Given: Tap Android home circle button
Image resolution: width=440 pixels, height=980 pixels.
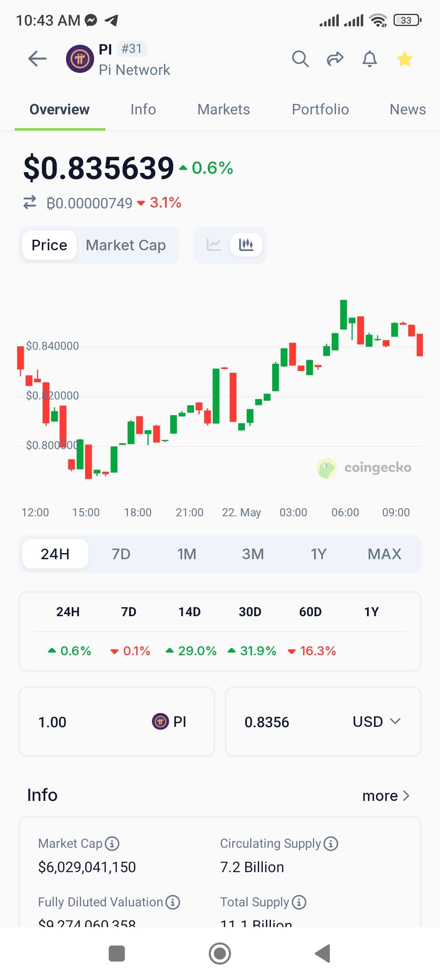Looking at the screenshot, I should click(x=220, y=954).
